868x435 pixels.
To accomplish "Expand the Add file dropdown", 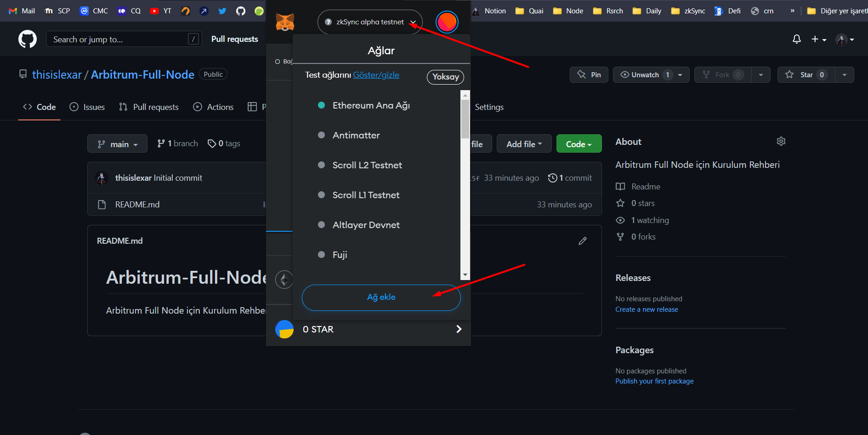I will 524,144.
